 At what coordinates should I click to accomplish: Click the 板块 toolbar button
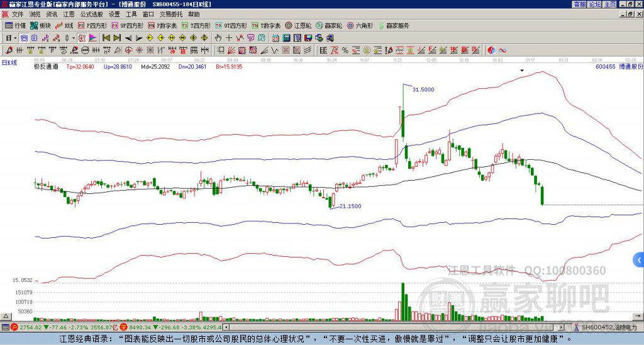tap(41, 25)
